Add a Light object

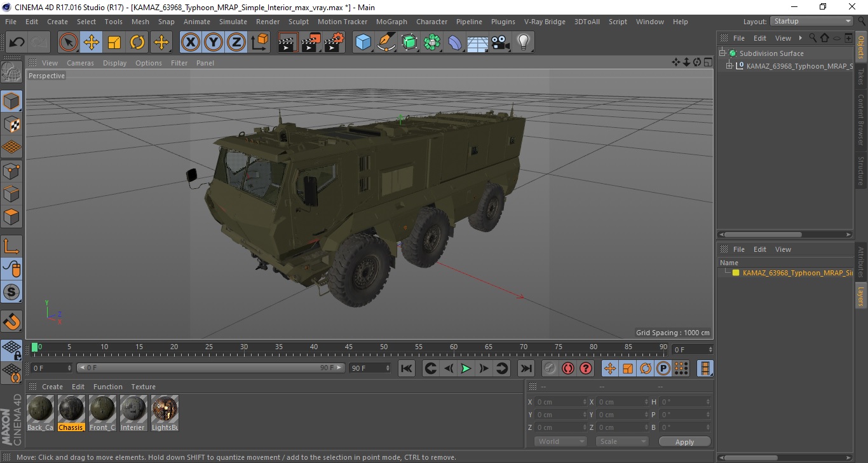point(524,43)
